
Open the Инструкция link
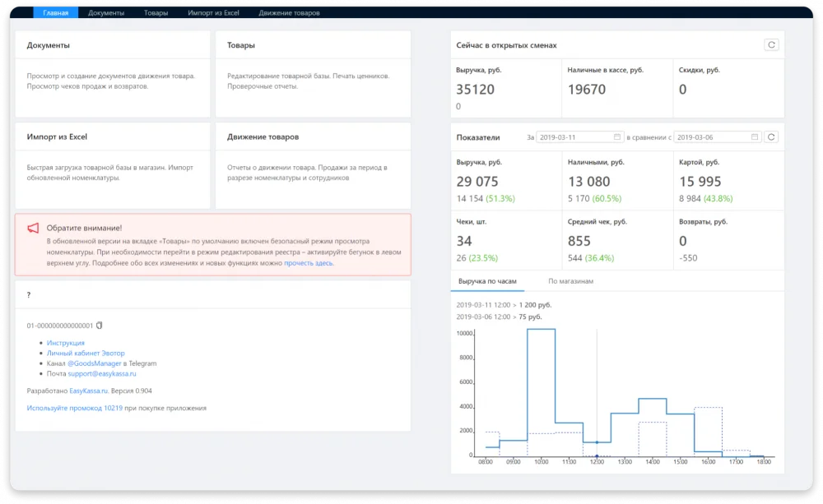pos(66,343)
